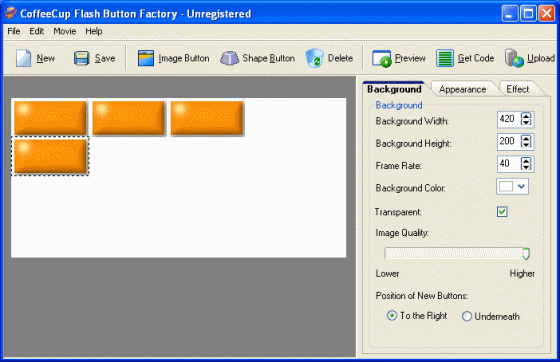Click the Higher label under quality slider
Screen dimensions: 560x362
(x=522, y=274)
